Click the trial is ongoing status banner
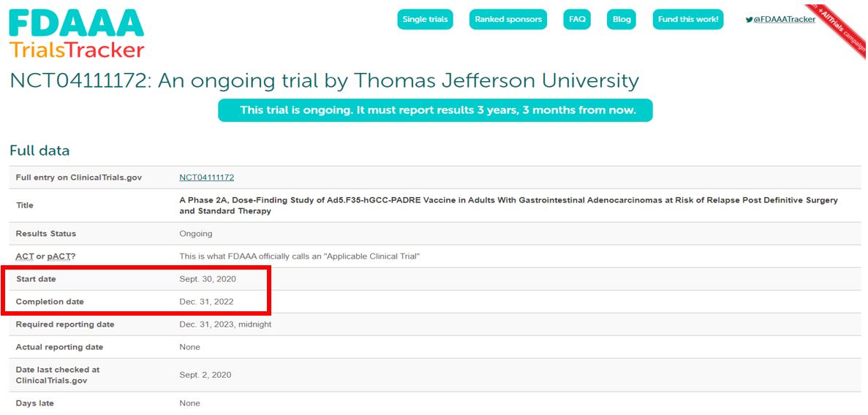 (435, 110)
